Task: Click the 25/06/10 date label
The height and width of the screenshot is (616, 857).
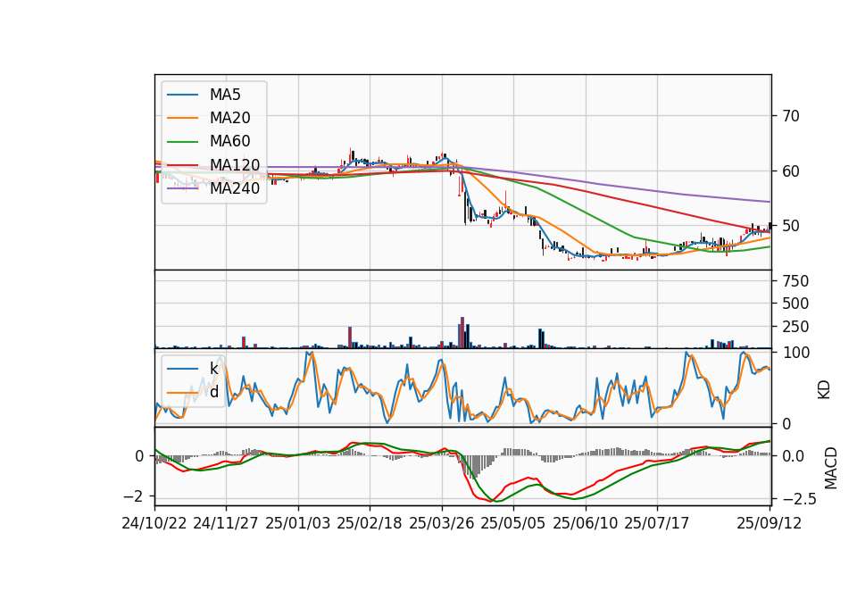Action: click(586, 523)
